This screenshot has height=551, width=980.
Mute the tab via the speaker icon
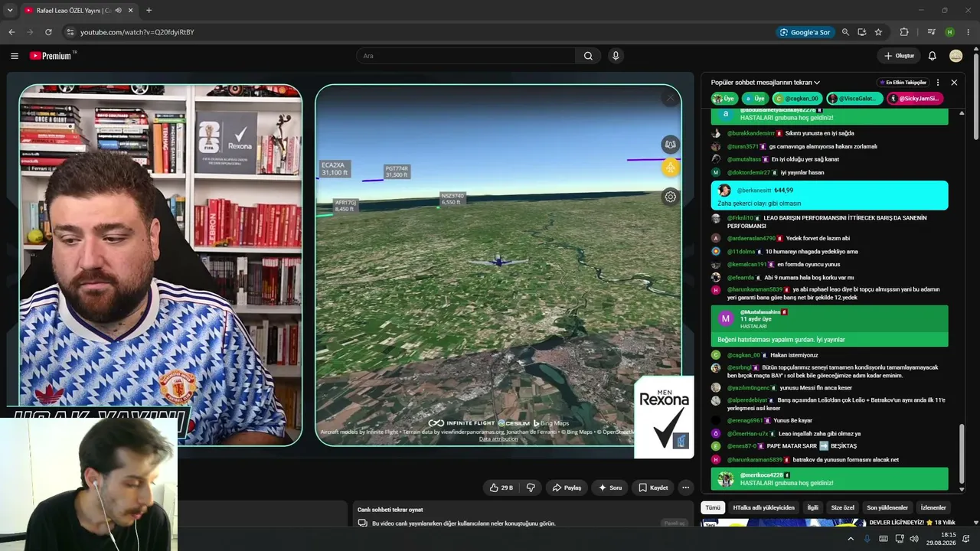pos(118,11)
